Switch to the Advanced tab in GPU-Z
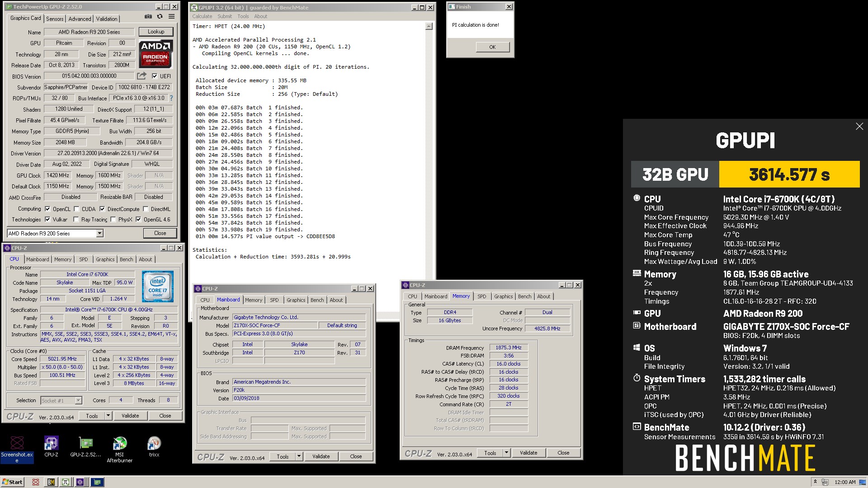 (80, 19)
